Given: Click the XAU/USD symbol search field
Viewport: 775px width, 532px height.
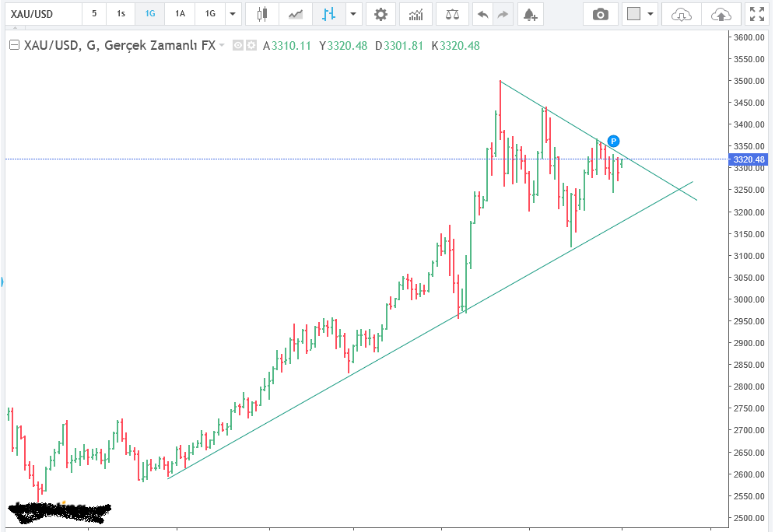Looking at the screenshot, I should [41, 14].
